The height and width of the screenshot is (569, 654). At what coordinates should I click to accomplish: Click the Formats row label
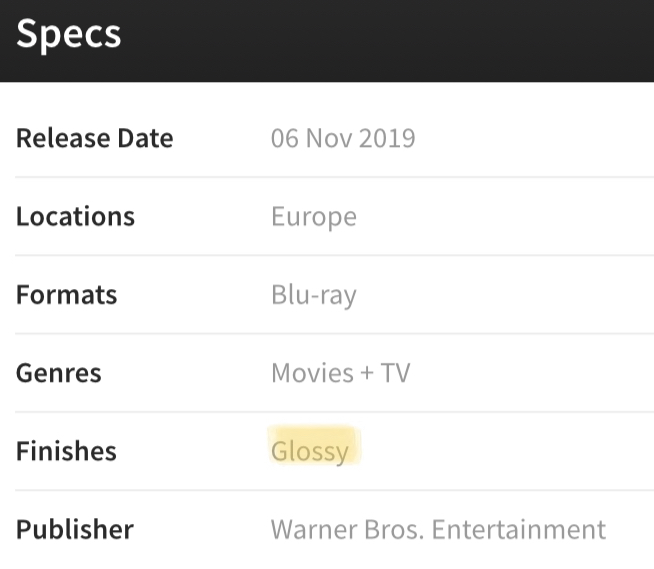[66, 295]
